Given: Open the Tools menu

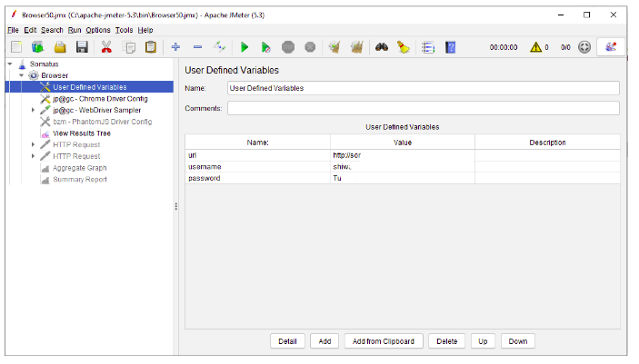Looking at the screenshot, I should click(x=124, y=30).
